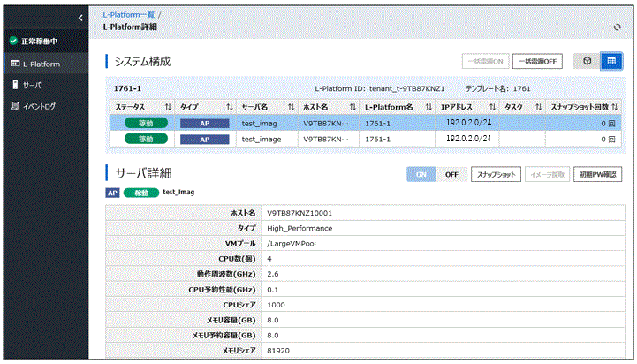
Task: Open the イベントログ menu item
Action: coord(38,106)
